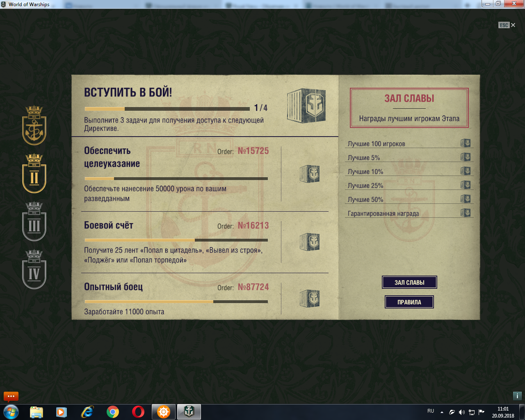Select the Лучшие 100 игроков row
This screenshot has height=420, width=525.
[409, 143]
